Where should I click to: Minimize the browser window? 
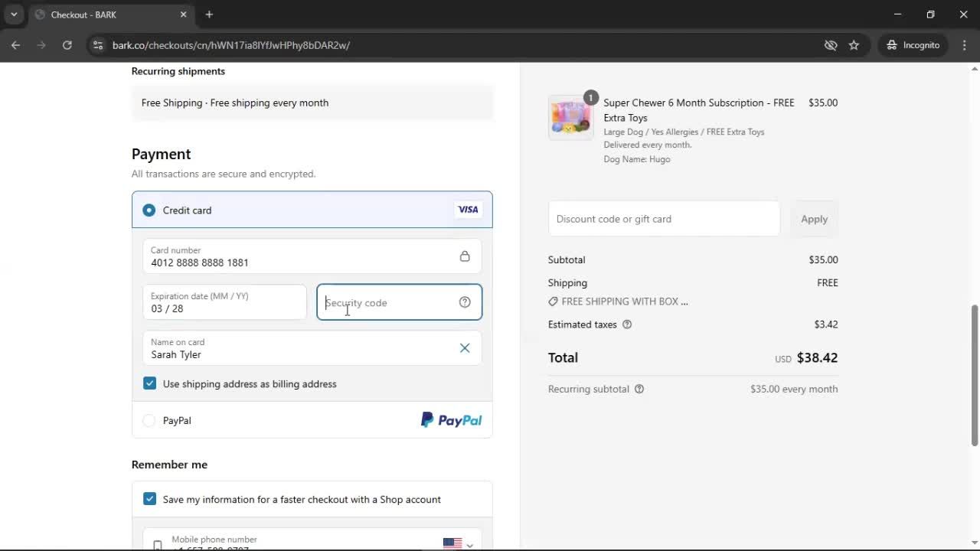(x=897, y=15)
